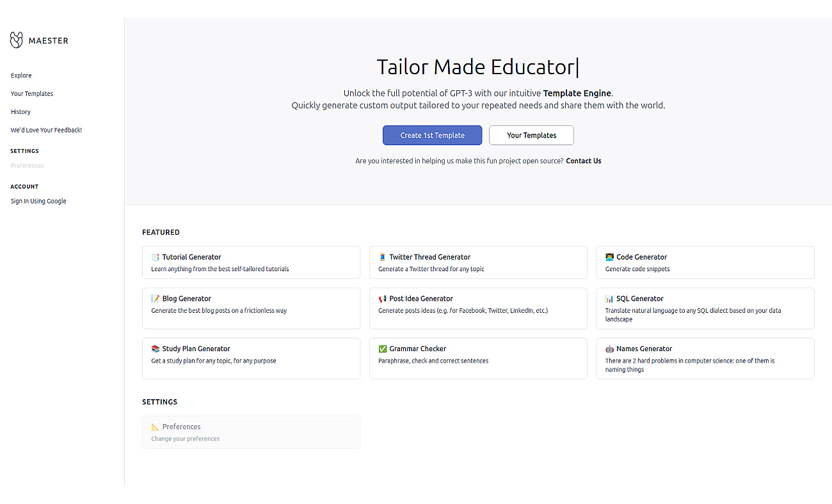The image size is (832, 504).
Task: Open the Tutorial Generator card title
Action: [192, 257]
